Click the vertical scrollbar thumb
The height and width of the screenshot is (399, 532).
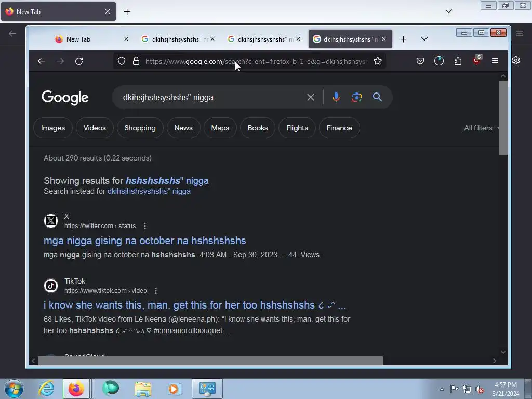[x=503, y=117]
